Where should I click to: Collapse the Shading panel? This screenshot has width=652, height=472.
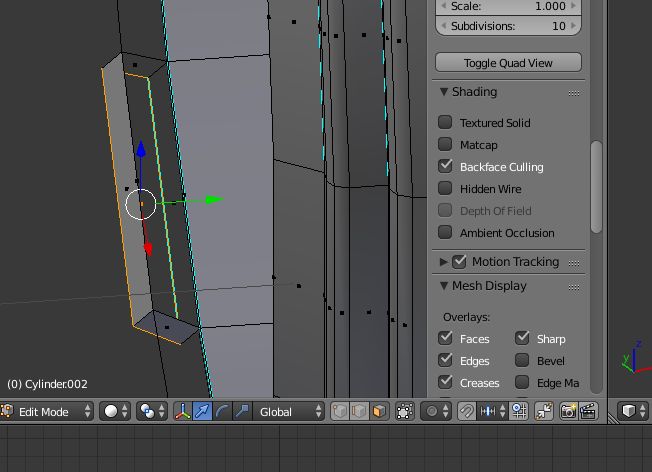tap(444, 92)
